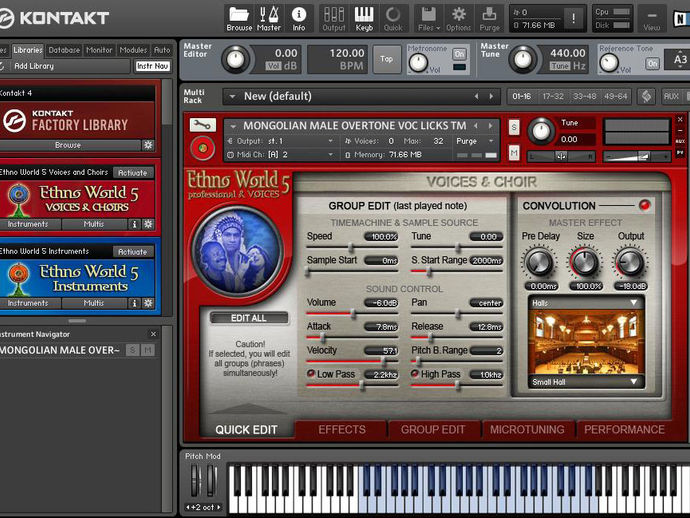Open the PERFORMANCE tab
The width and height of the screenshot is (690, 518).
click(x=624, y=430)
